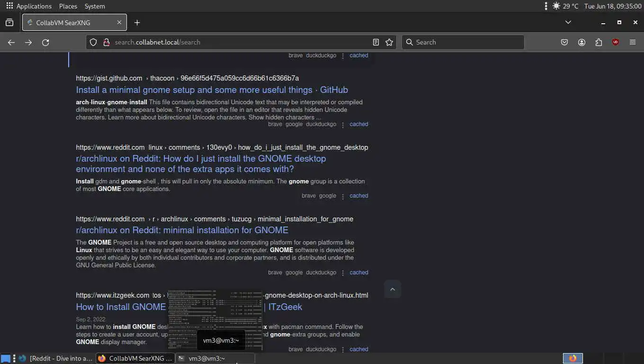
Task: Open the Firefox View tab list icon
Action: tap(9, 22)
